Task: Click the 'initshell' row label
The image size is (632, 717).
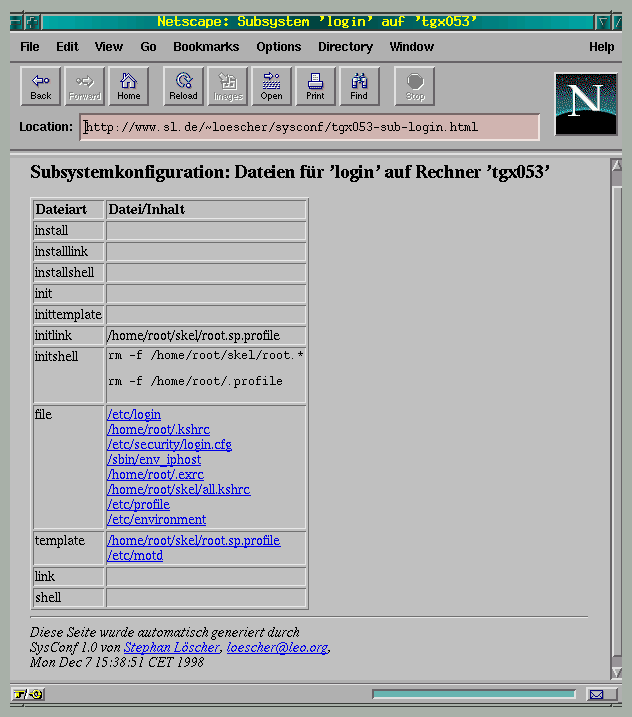Action: click(56, 356)
